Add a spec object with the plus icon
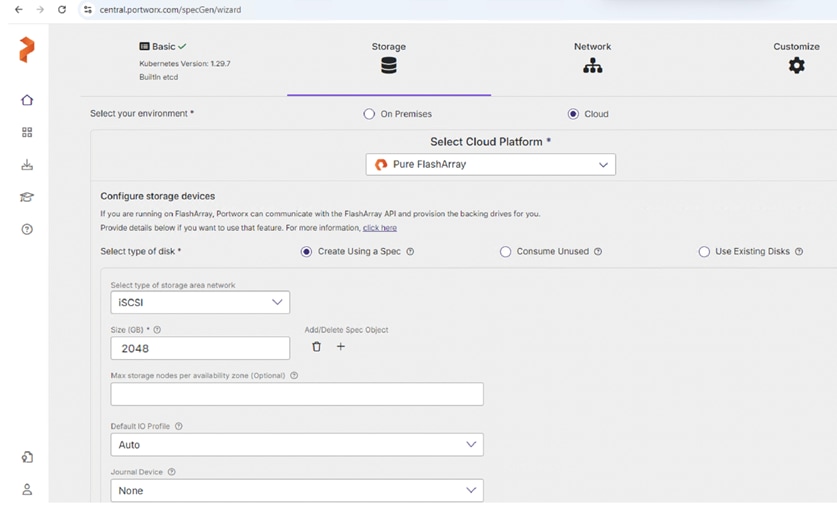 [341, 346]
